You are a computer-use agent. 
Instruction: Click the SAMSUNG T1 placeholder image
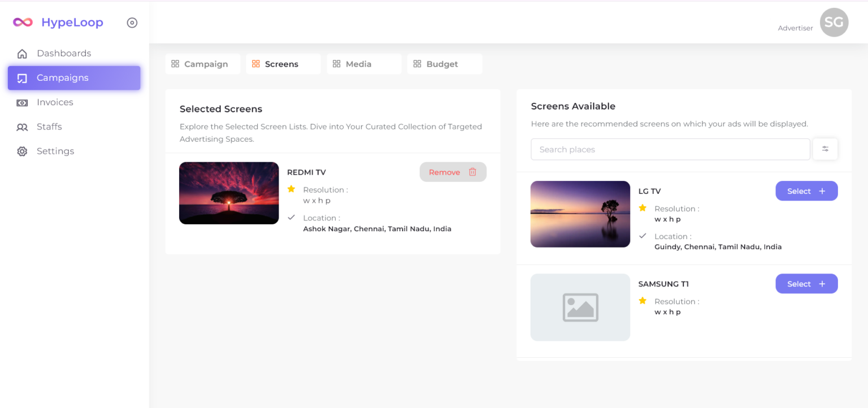(580, 307)
